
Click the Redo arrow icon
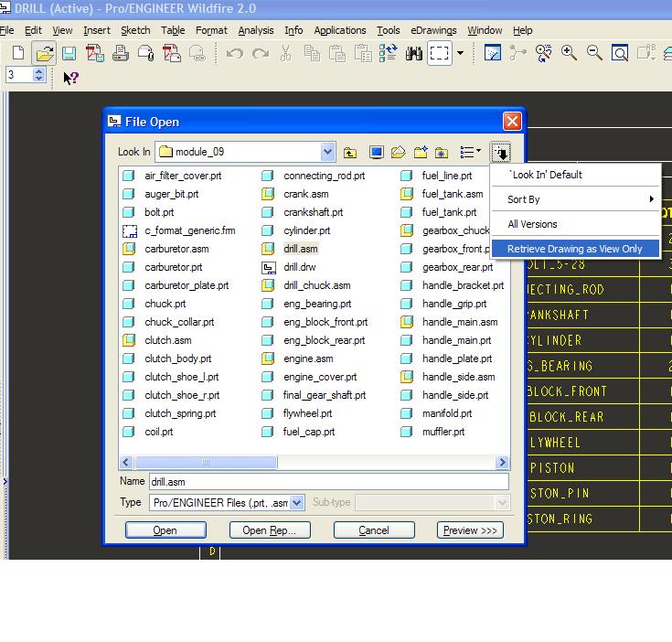[x=261, y=54]
